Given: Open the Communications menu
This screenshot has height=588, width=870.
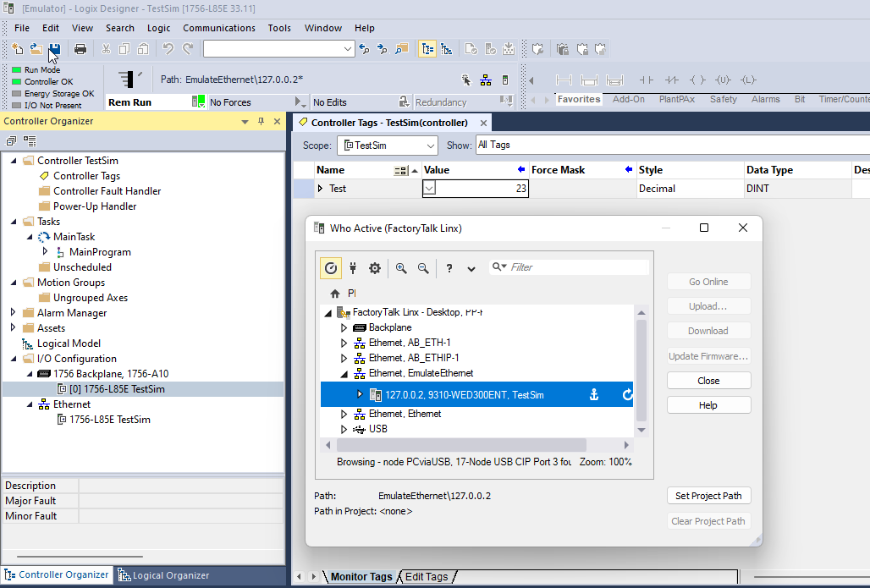Looking at the screenshot, I should [x=219, y=28].
